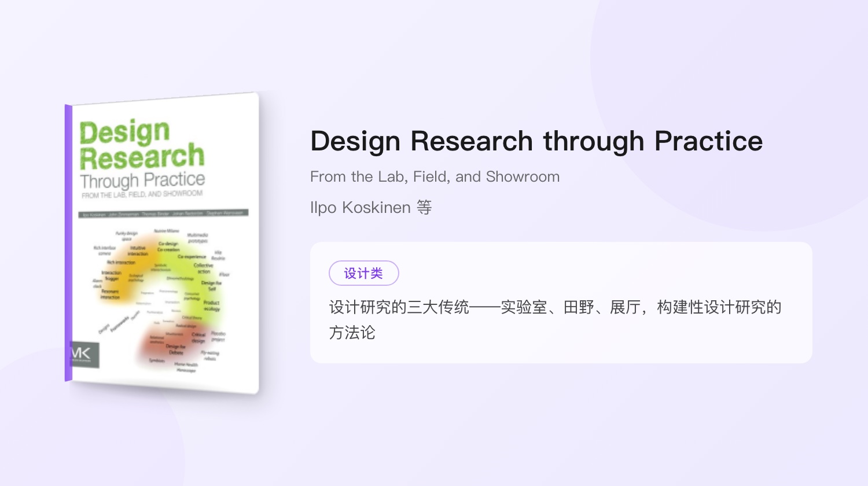Click the author name Ilpo Koskinen
This screenshot has width=868, height=486.
click(x=361, y=207)
